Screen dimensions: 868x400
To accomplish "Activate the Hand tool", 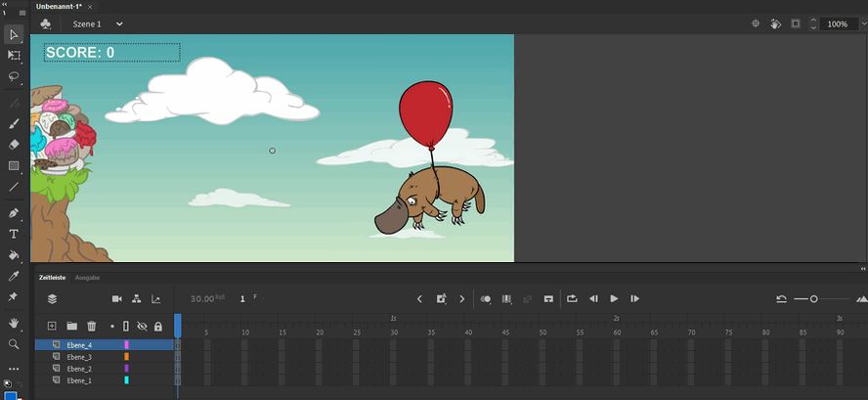I will (14, 323).
